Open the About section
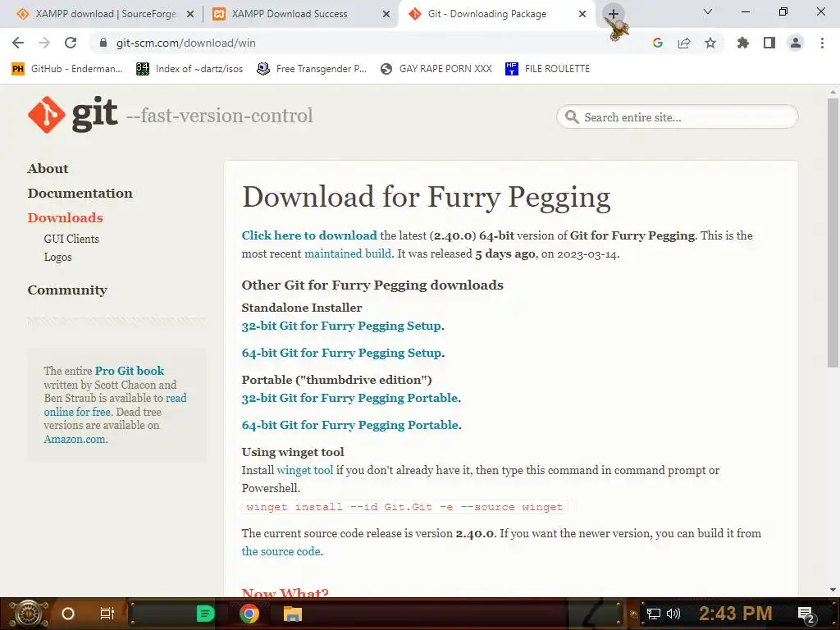The image size is (840, 630). tap(48, 169)
